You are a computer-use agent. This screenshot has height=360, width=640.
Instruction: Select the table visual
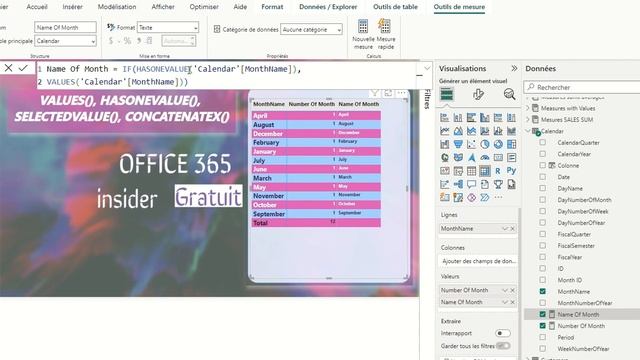(x=471, y=171)
